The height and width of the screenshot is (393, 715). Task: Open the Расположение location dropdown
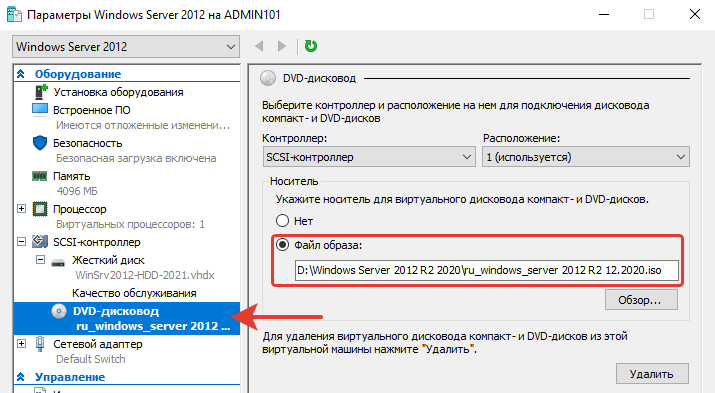pos(585,157)
